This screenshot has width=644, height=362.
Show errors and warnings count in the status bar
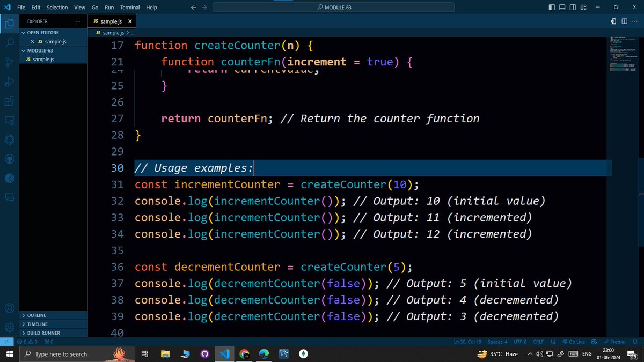[28, 342]
